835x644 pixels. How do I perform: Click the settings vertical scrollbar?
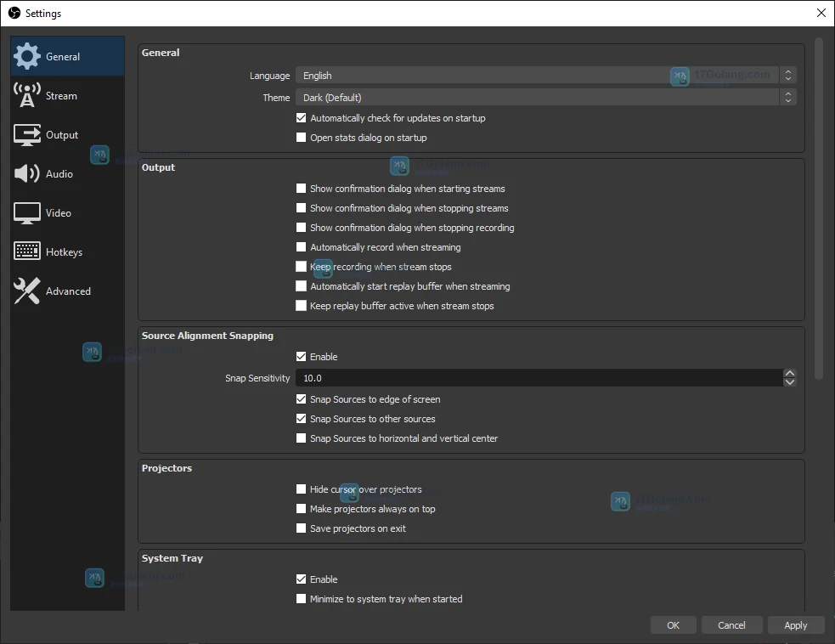coord(820,208)
